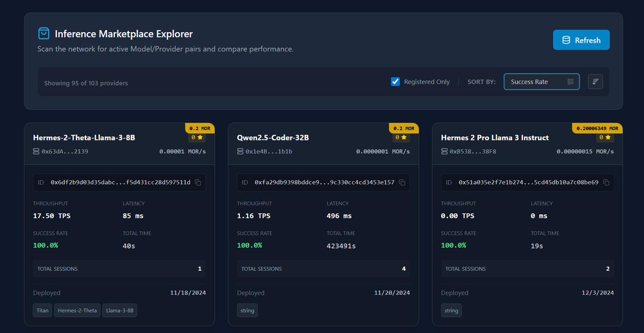The width and height of the screenshot is (644, 333).
Task: Click the 423491s total time value
Action: (x=341, y=246)
